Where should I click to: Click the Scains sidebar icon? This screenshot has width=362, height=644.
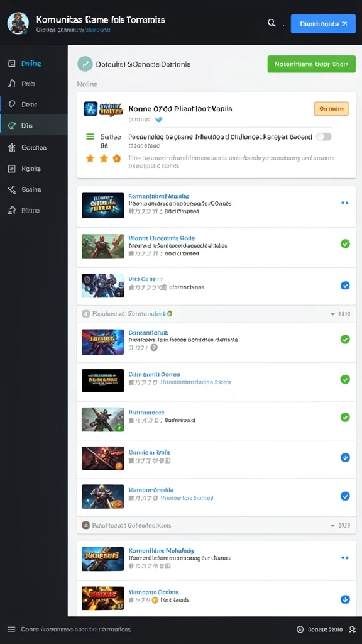coord(11,190)
